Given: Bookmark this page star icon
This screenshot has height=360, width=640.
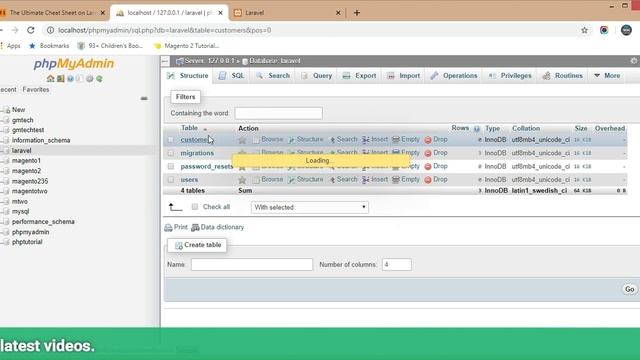Looking at the screenshot, I should click(x=584, y=30).
